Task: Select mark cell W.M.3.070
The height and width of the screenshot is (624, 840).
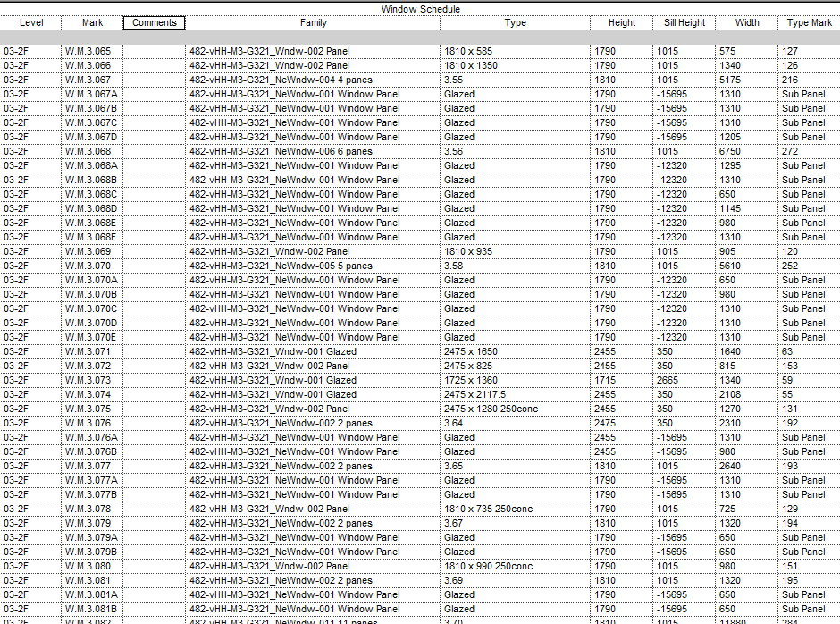Action: point(92,266)
